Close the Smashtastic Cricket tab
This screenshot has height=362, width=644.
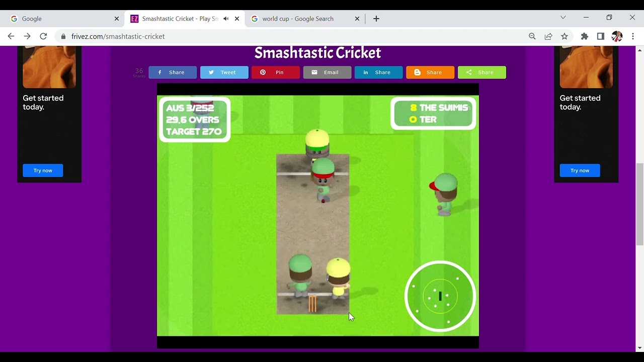[237, 19]
